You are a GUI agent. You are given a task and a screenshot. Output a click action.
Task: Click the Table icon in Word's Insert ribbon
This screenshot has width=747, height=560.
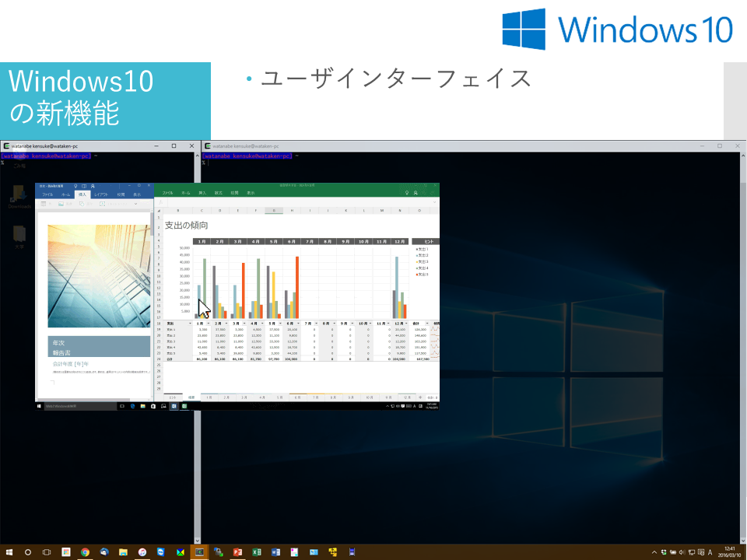44,204
